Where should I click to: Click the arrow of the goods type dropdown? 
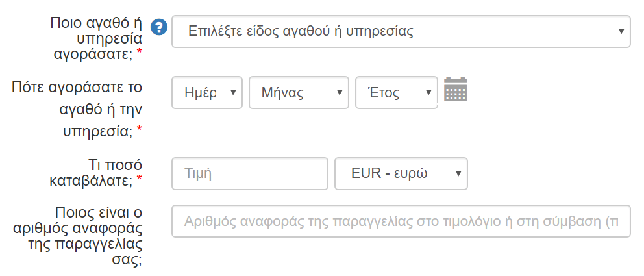(621, 32)
